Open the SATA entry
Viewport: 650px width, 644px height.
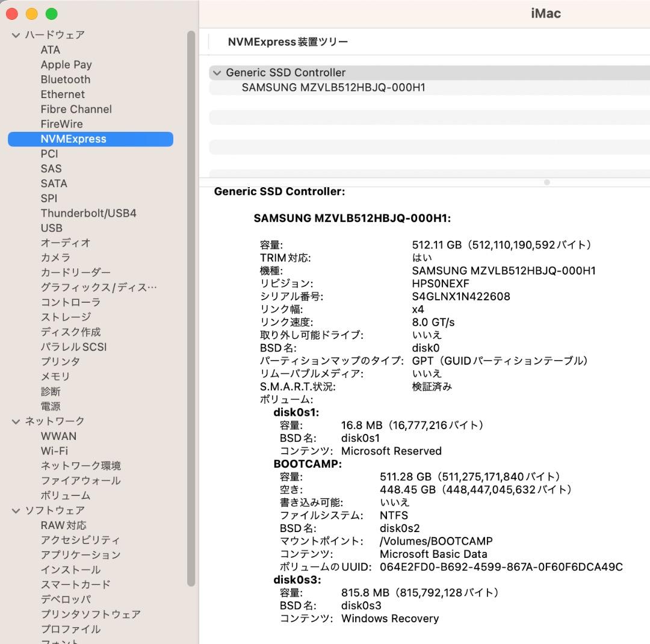pyautogui.click(x=54, y=184)
